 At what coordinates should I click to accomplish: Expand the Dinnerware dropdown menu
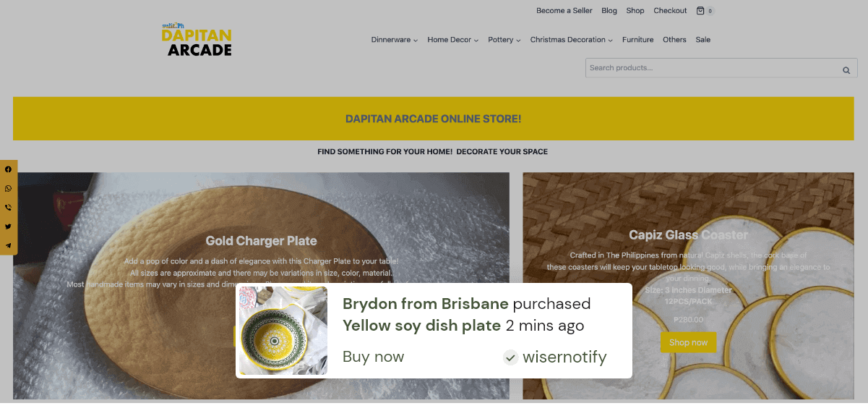click(x=395, y=40)
